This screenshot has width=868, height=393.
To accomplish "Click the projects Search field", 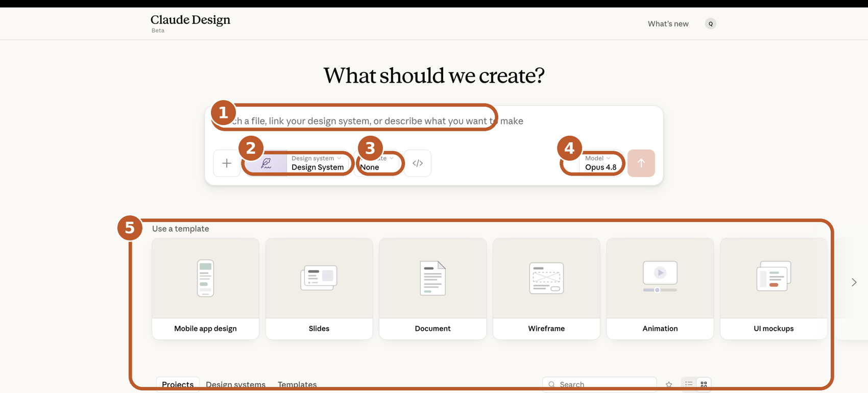I will (x=599, y=384).
